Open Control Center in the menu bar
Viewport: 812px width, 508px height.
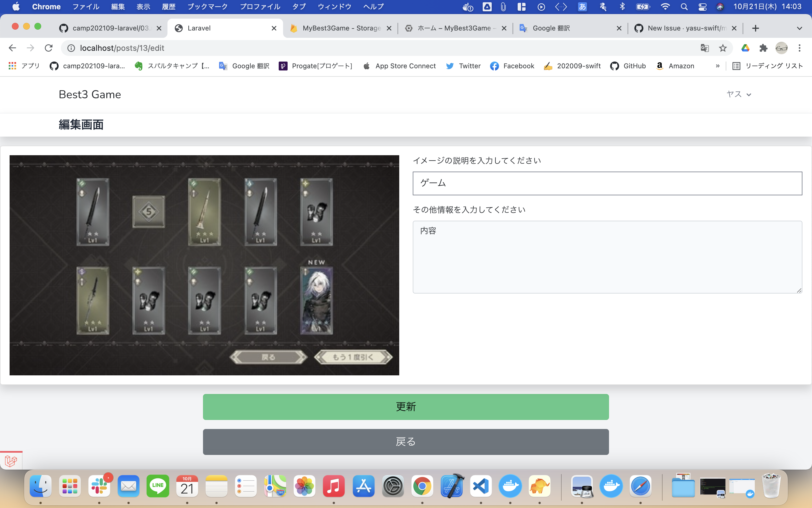(x=702, y=7)
